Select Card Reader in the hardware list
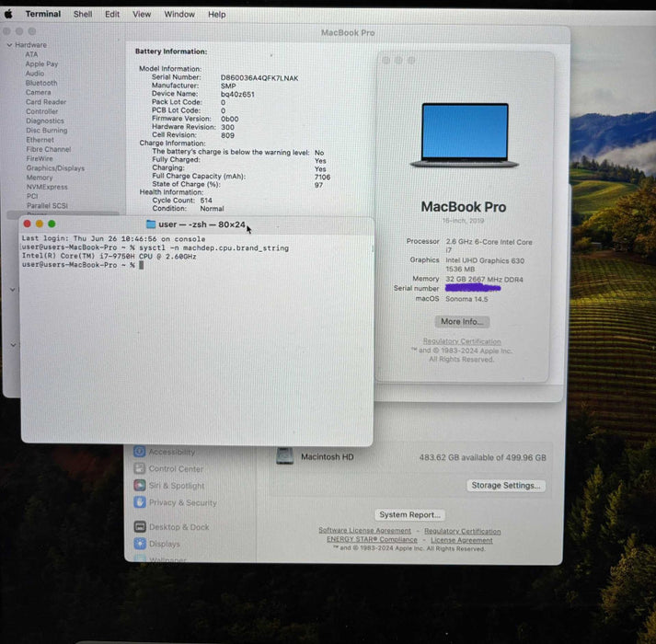 point(46,102)
